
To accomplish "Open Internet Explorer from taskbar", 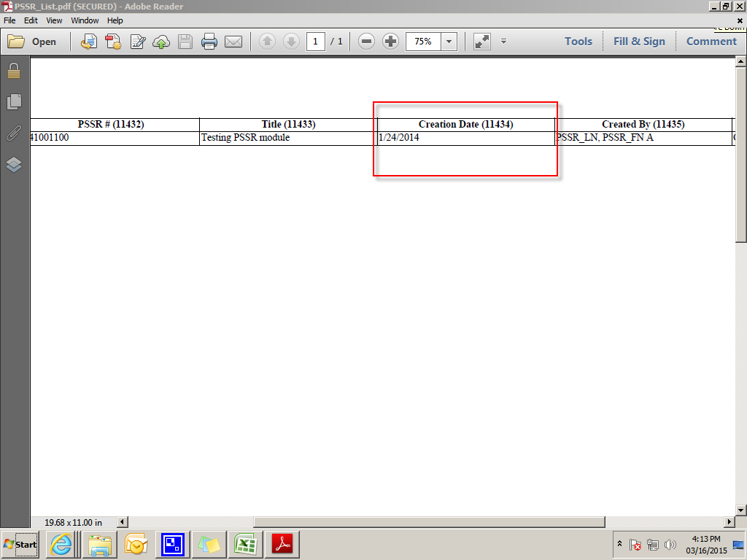I will 61,544.
